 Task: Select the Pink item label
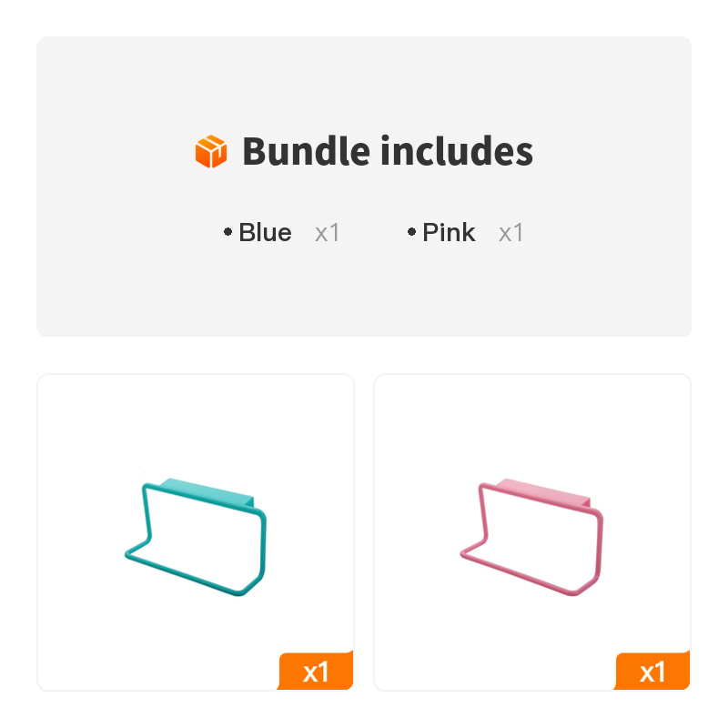(449, 233)
